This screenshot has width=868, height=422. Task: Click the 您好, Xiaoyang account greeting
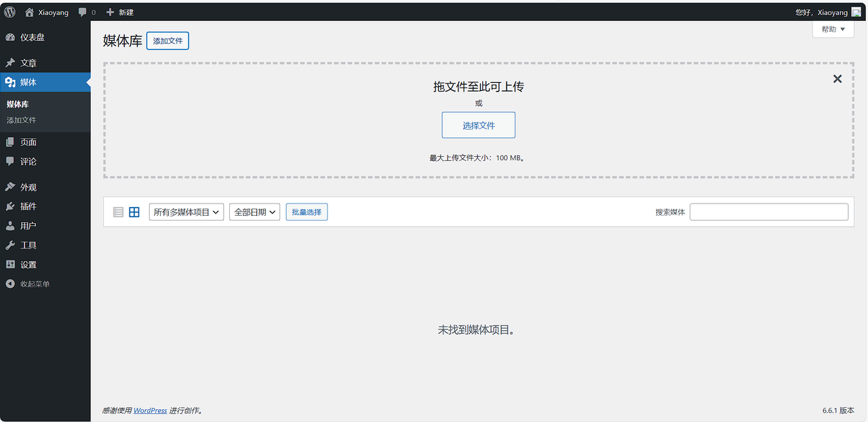[x=821, y=12]
